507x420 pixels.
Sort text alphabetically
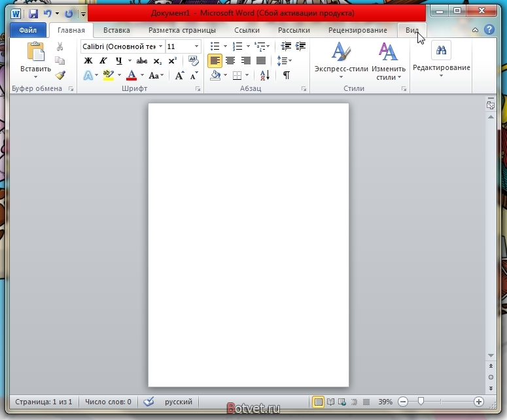click(x=264, y=75)
